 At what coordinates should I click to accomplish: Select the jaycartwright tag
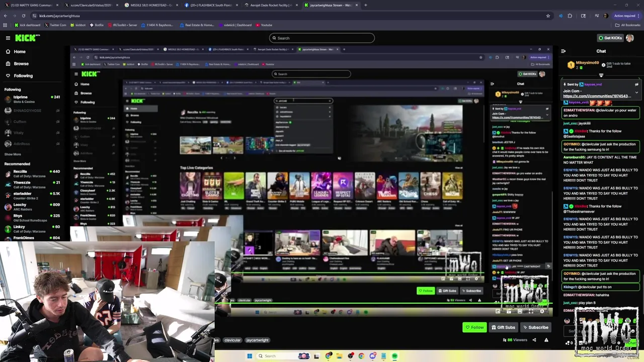tap(257, 340)
